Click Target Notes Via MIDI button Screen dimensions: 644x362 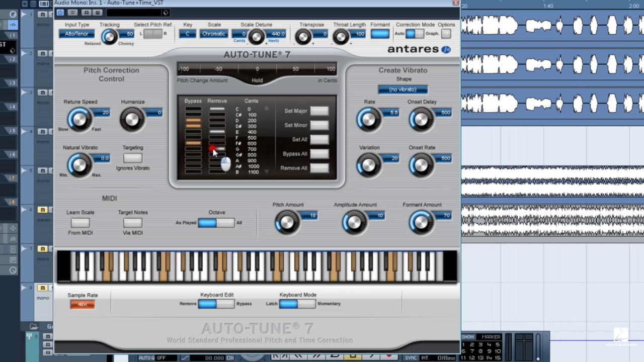click(132, 222)
